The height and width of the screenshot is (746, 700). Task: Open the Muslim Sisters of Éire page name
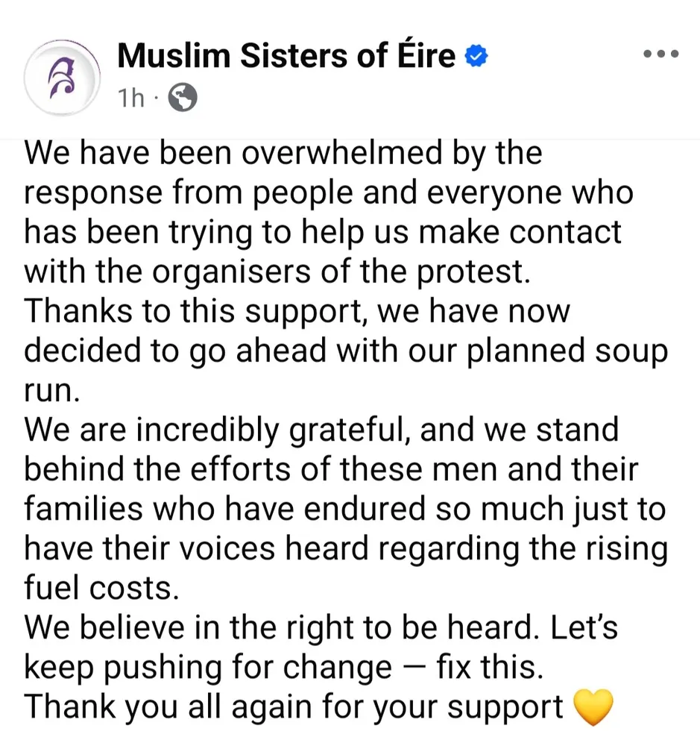coord(286,56)
